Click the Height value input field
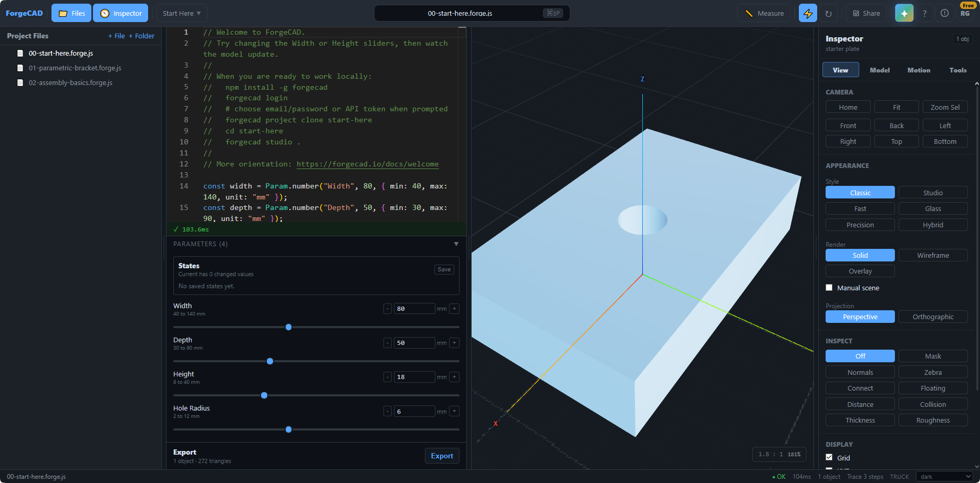This screenshot has width=980, height=483. click(414, 377)
